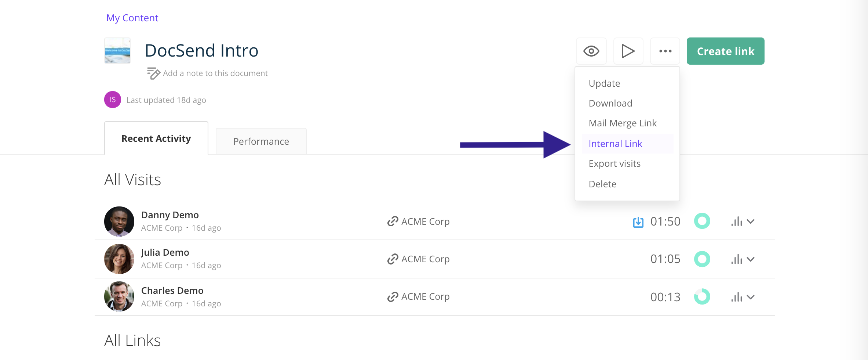Click bar chart icon in Danny Demo's row
Screen dimensions: 868x360
tap(736, 221)
